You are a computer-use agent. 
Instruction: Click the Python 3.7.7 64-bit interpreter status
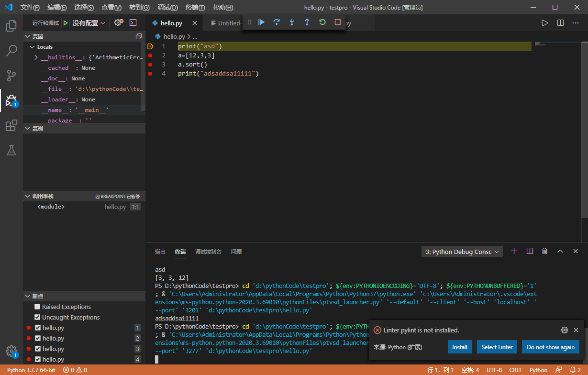31,370
